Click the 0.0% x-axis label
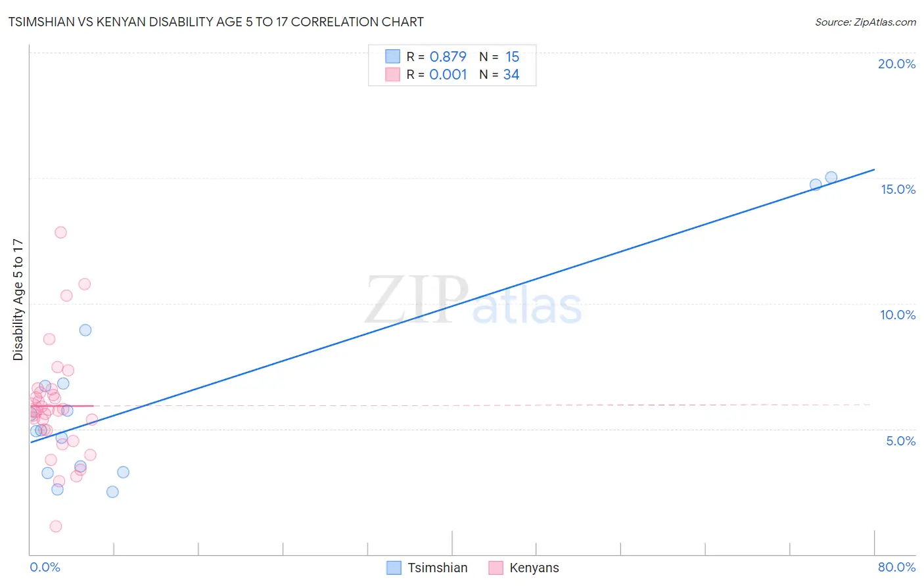Image resolution: width=924 pixels, height=586 pixels. point(45,567)
